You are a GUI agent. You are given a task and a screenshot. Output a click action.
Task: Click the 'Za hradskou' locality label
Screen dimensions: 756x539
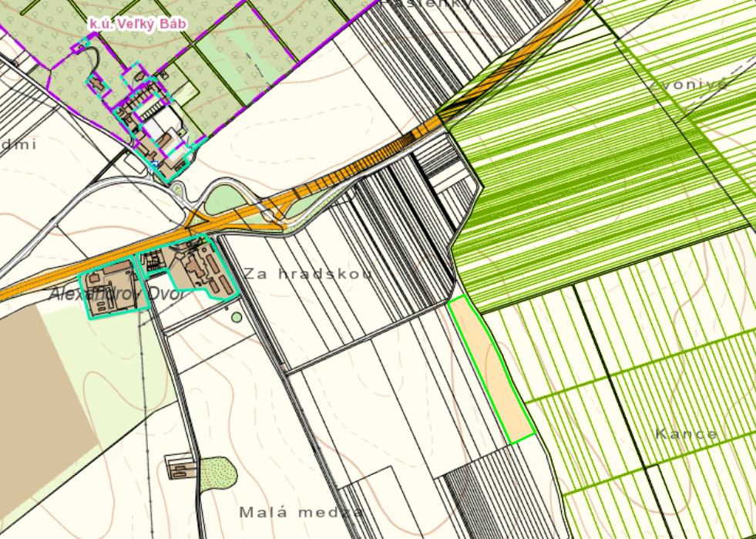tap(307, 274)
